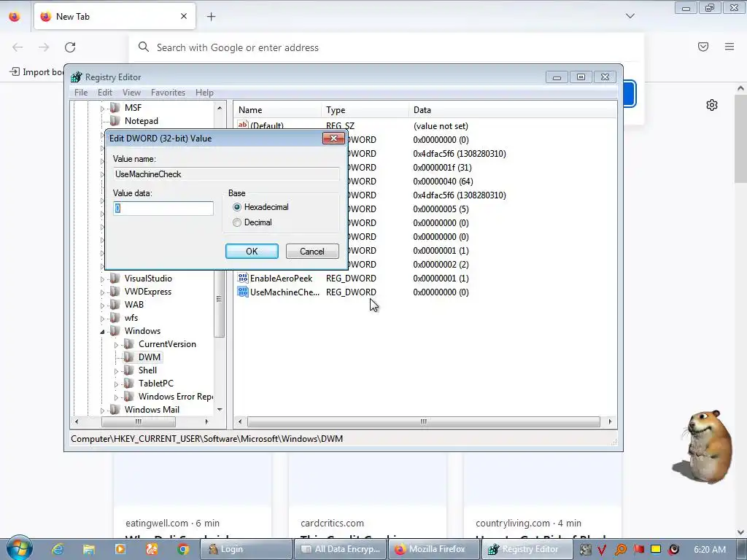The image size is (747, 560).
Task: Select the Windows Mail registry key
Action: [x=152, y=410]
